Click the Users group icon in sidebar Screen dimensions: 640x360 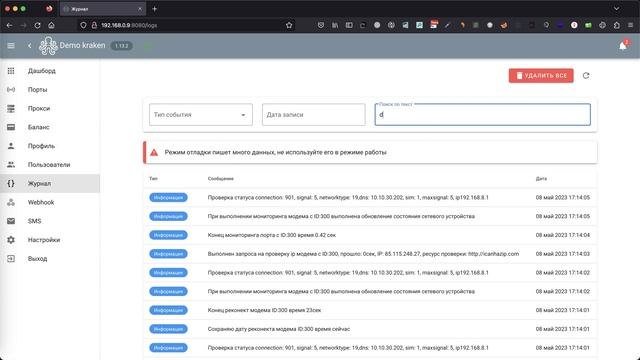[x=11, y=165]
